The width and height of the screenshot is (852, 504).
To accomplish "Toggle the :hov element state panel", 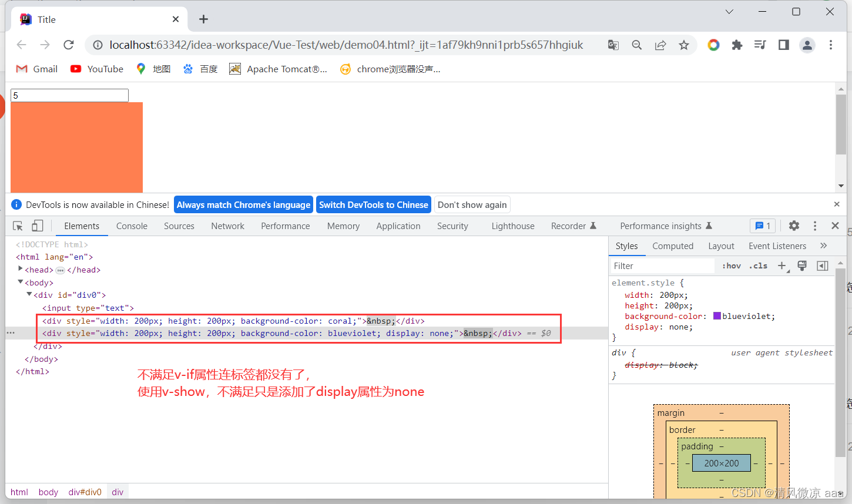I will 732,266.
